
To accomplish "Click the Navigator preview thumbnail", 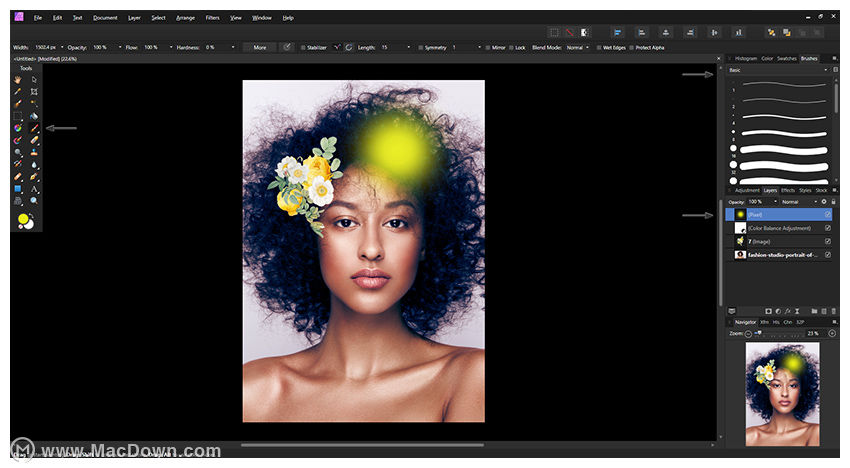I will tap(782, 394).
